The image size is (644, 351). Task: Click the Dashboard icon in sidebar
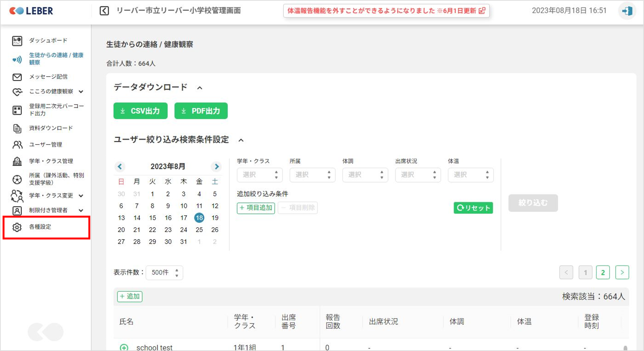tap(17, 41)
